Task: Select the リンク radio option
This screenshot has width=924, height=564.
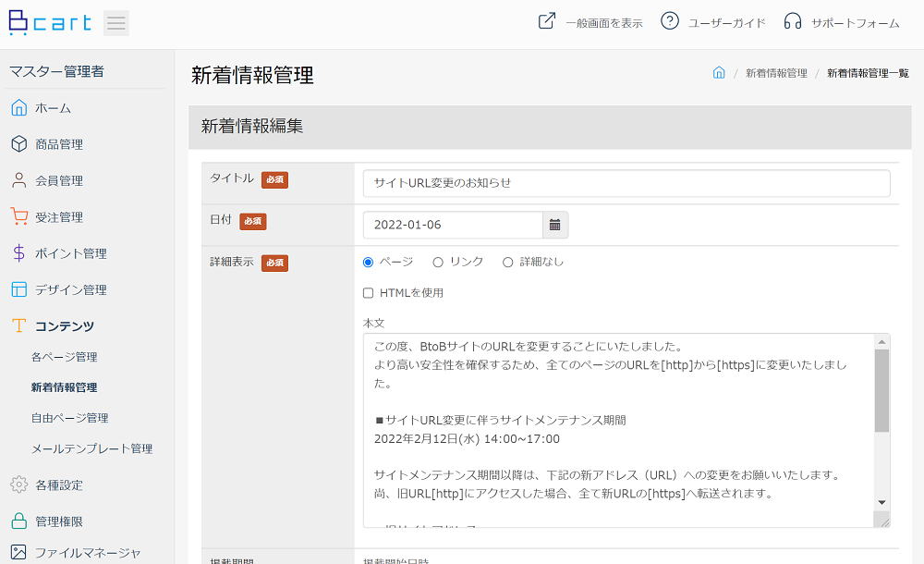Action: pos(438,262)
